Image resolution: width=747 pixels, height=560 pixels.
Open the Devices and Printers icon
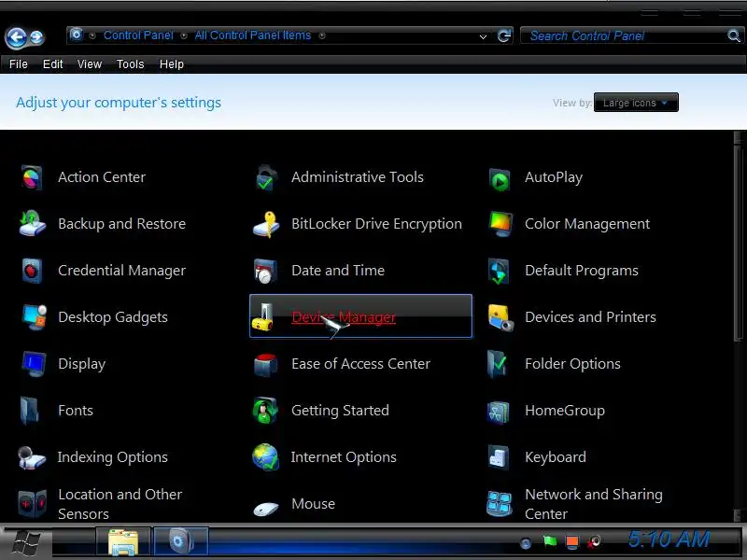[500, 317]
